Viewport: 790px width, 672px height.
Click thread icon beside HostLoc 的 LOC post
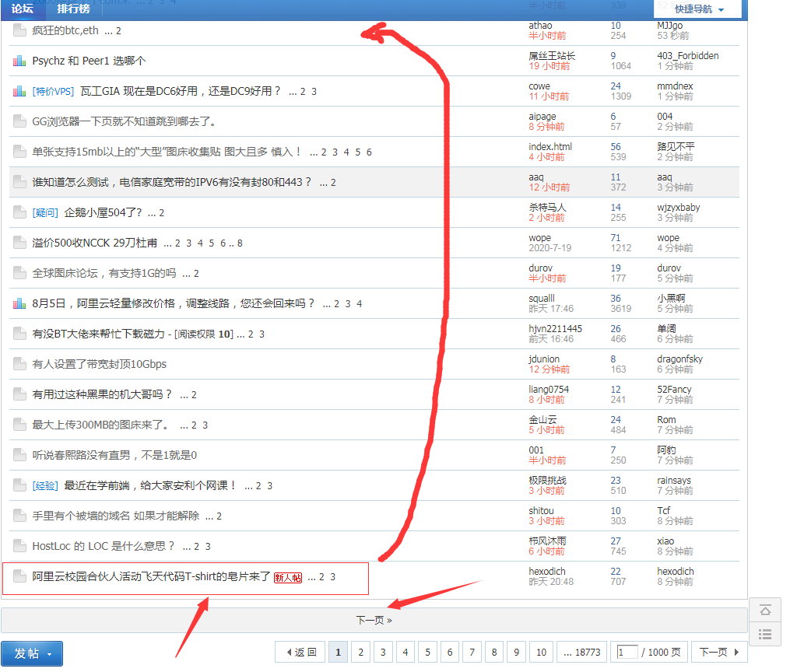pyautogui.click(x=19, y=546)
